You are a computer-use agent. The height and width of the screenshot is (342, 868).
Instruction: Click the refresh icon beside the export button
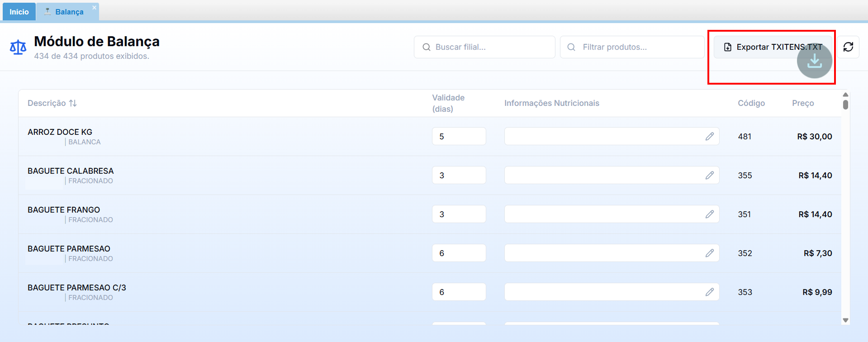click(848, 47)
